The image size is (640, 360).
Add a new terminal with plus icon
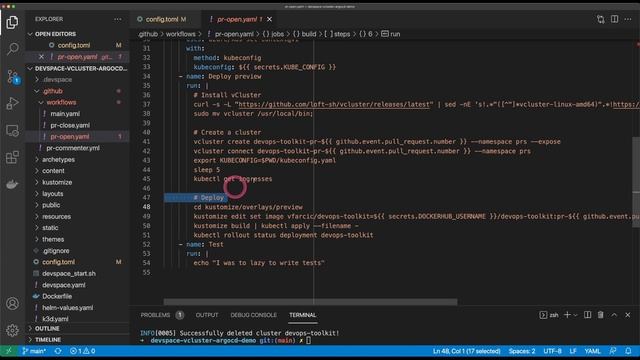[567, 315]
